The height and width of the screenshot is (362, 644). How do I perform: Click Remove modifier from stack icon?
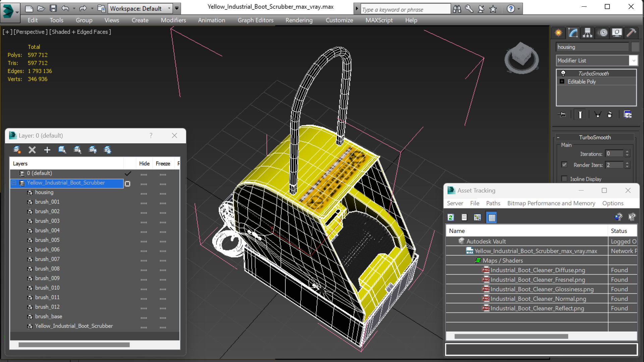[x=610, y=115]
